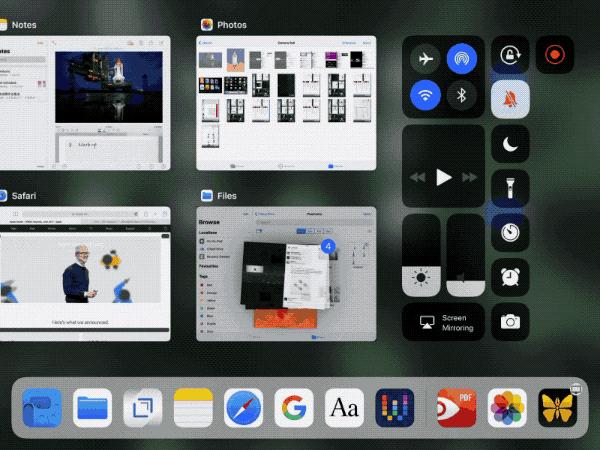The height and width of the screenshot is (450, 600).
Task: Open the Photos app card
Action: (286, 103)
